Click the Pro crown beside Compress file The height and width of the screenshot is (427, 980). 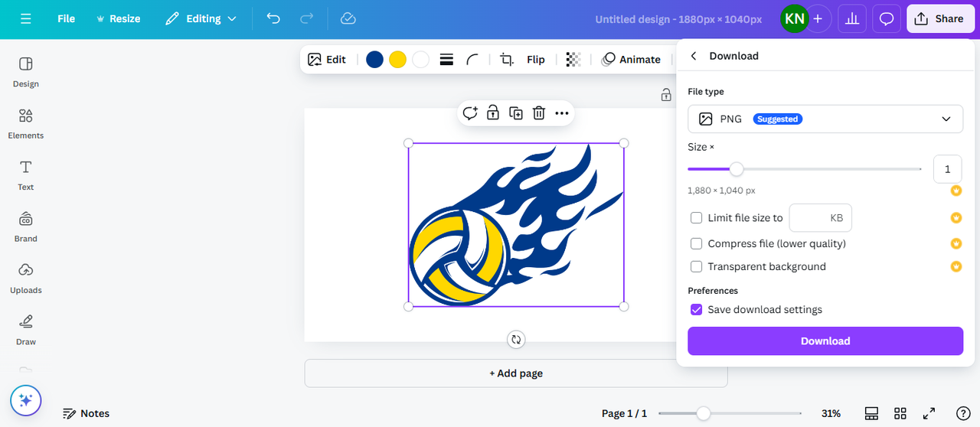[956, 243]
